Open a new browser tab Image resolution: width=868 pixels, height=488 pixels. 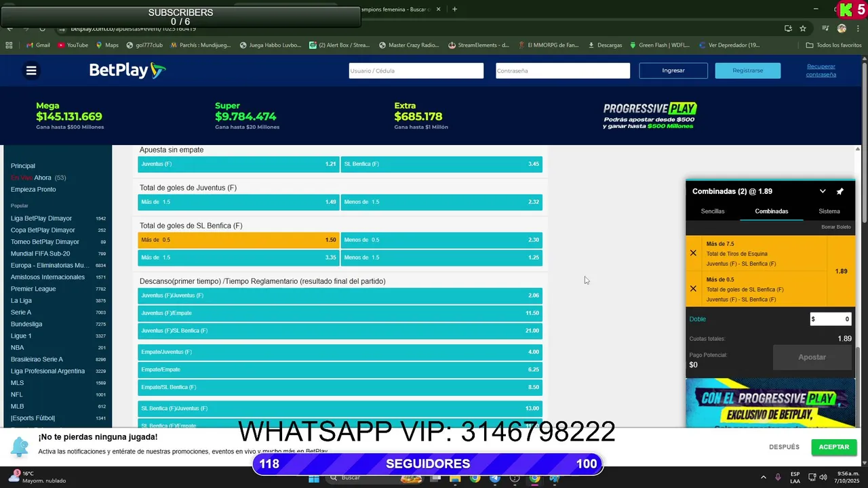(x=454, y=9)
